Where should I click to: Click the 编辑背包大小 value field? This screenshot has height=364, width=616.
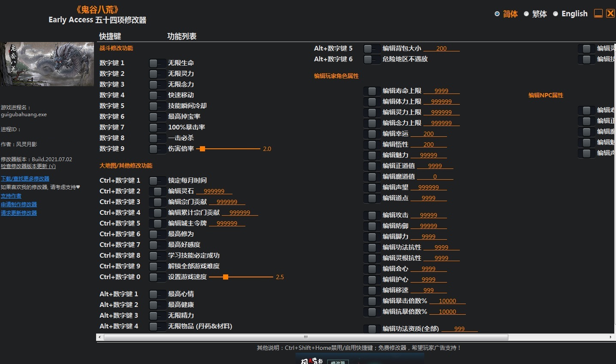click(441, 48)
